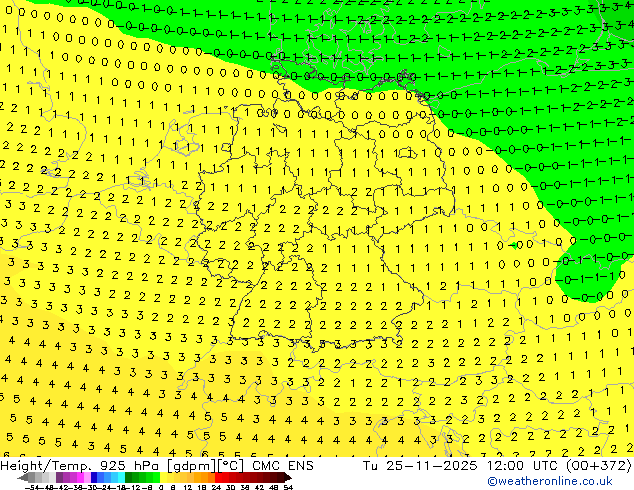Click the bright red swatch at legend value 24
Viewport: 634px width, 490px height.
click(218, 477)
